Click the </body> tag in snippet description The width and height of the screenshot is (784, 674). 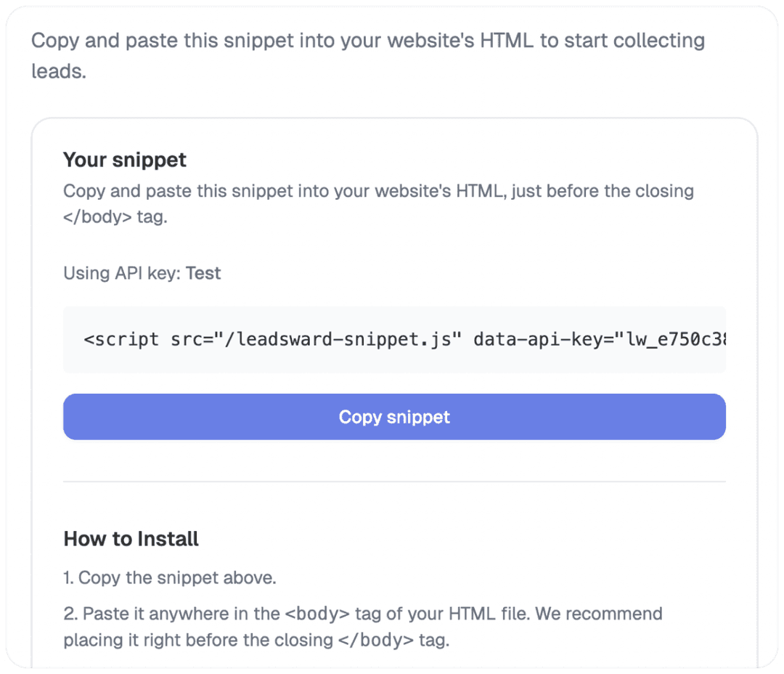[x=97, y=216]
